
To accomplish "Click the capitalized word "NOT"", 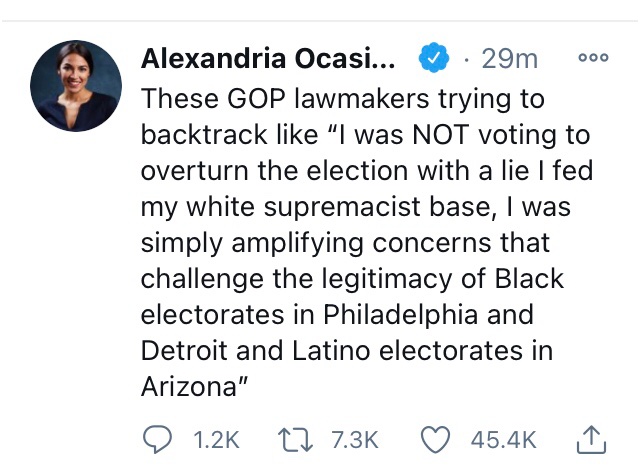I will [440, 135].
